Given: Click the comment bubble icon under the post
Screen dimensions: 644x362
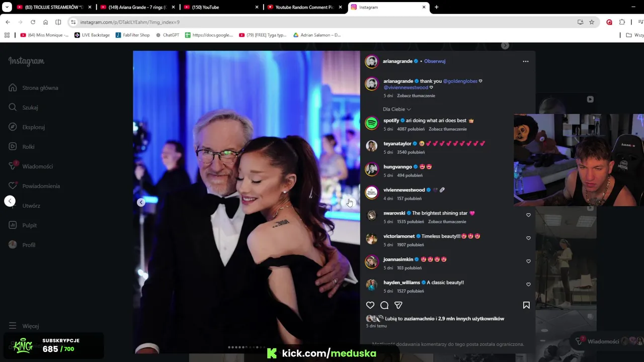Looking at the screenshot, I should click(x=384, y=305).
